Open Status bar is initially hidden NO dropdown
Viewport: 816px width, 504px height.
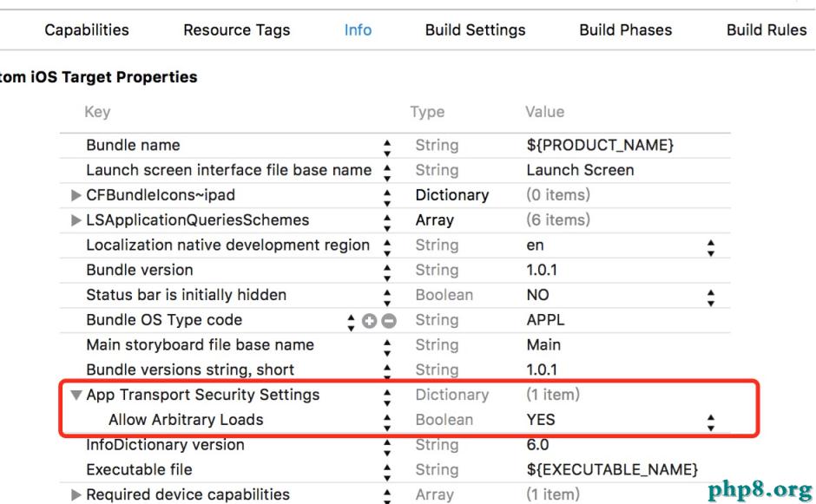tap(712, 296)
